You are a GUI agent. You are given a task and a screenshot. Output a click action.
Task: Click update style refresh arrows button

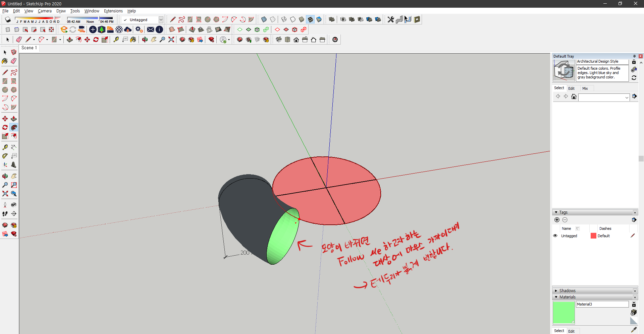(634, 78)
